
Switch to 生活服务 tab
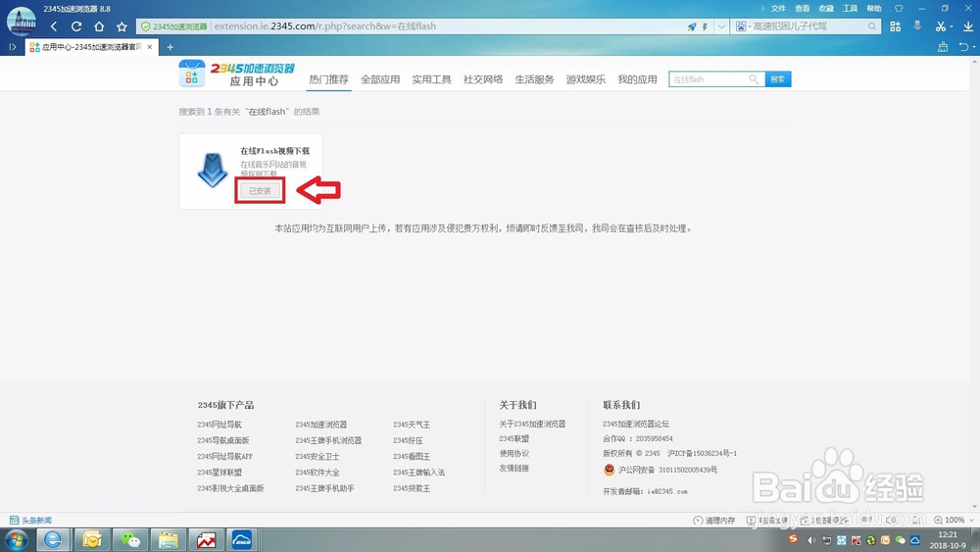click(x=534, y=79)
